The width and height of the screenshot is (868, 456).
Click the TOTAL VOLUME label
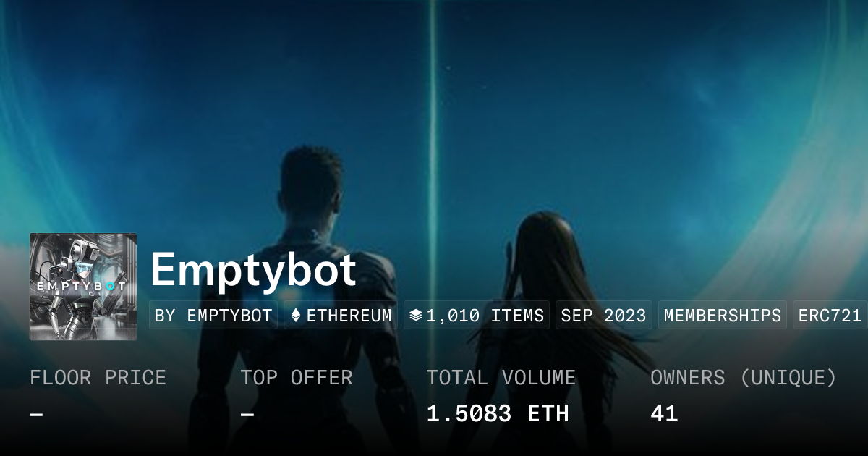pyautogui.click(x=501, y=378)
